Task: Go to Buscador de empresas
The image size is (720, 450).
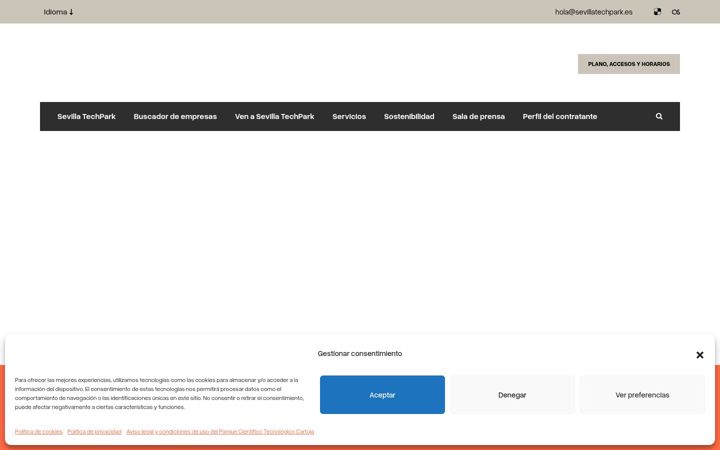Action: (x=175, y=117)
